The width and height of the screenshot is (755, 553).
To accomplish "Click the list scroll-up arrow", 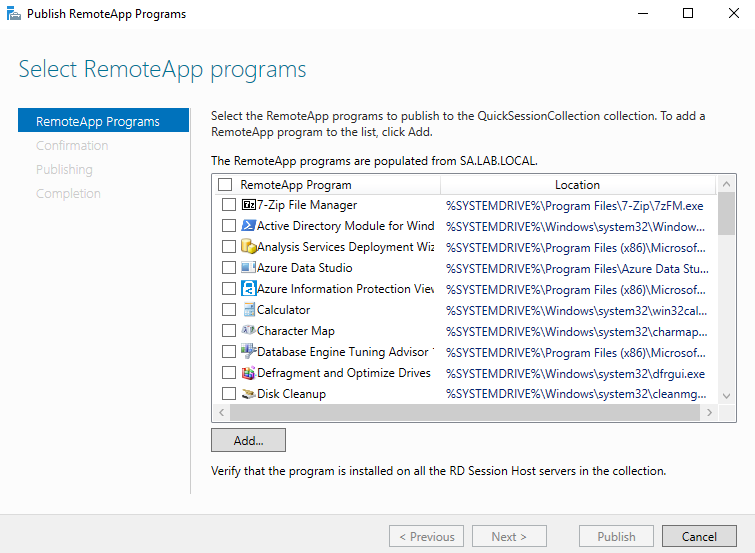I will coord(727,184).
